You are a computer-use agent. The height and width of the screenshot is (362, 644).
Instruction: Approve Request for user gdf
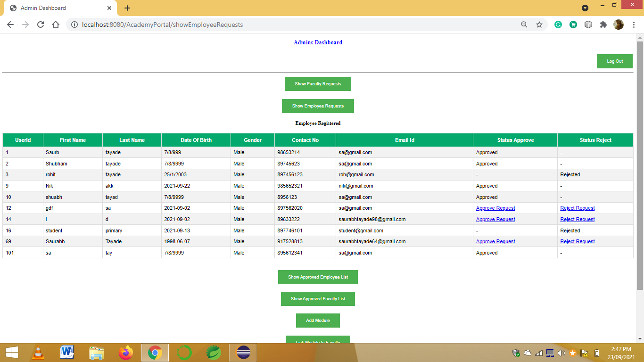[x=495, y=208]
